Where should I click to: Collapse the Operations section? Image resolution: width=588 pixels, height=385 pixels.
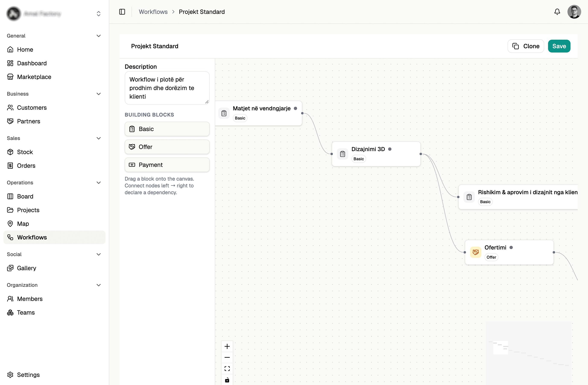pyautogui.click(x=99, y=182)
